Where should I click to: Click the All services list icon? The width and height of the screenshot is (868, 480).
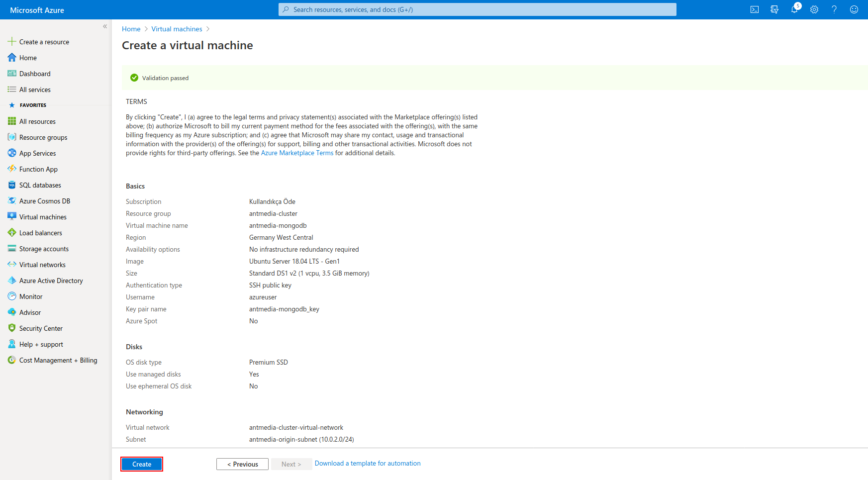pyautogui.click(x=12, y=90)
